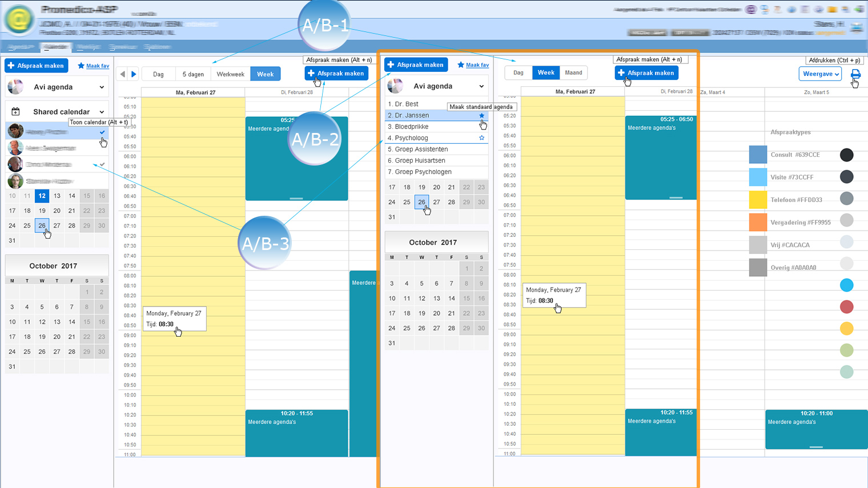This screenshot has height=488, width=868.
Task: Select Groep Huisartsen in the agenda list
Action: coord(421,160)
